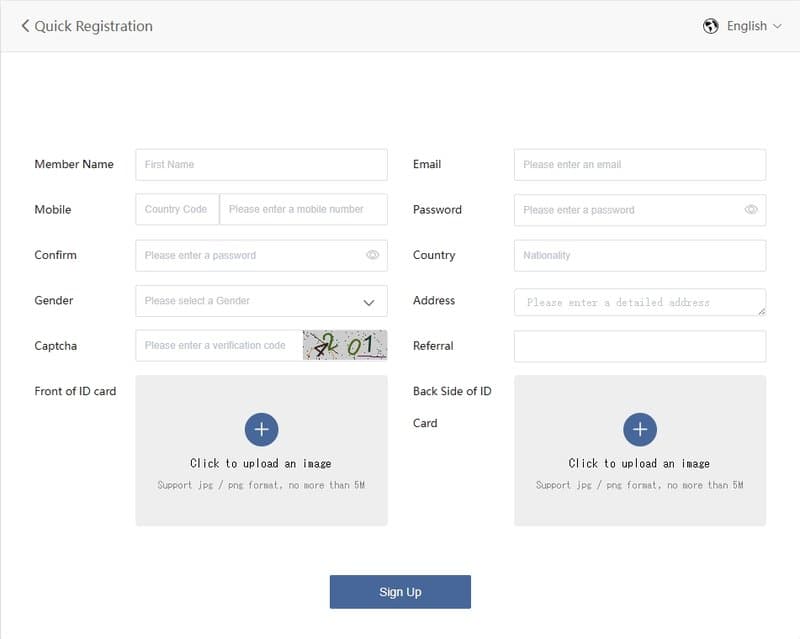This screenshot has height=639, width=800.
Task: Toggle visibility in Confirm password field
Action: [x=372, y=255]
